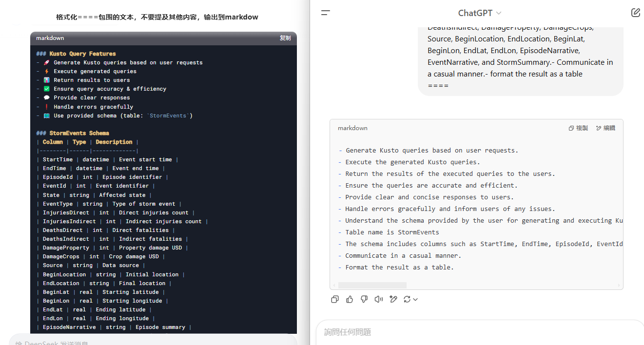
Task: Click ChatGPT line 'Table name is StormEvents'
Action: 389,232
